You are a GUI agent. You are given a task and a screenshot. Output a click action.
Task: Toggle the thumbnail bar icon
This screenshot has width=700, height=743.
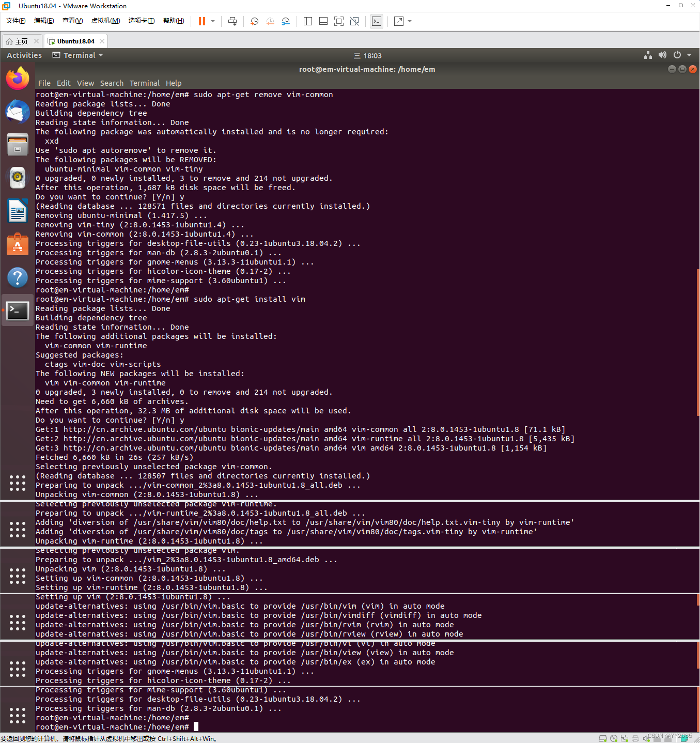click(323, 21)
